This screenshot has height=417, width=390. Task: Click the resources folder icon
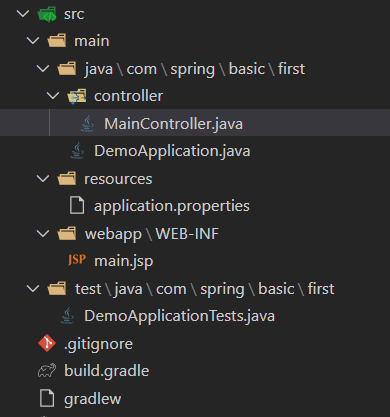(x=67, y=179)
